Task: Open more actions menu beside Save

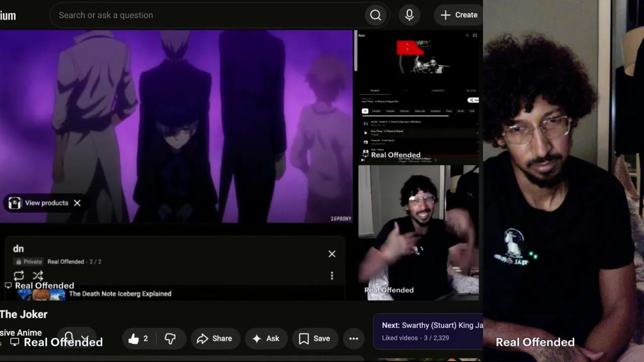Action: click(354, 339)
